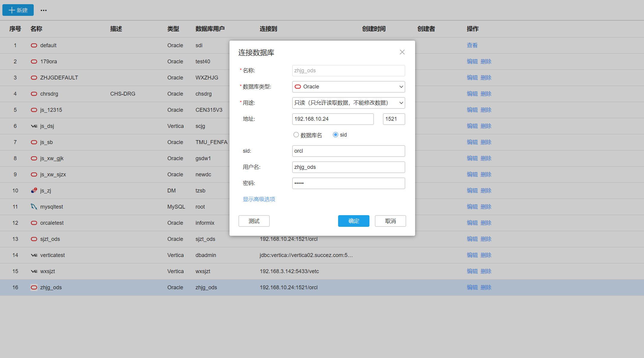This screenshot has width=644, height=358.
Task: Click the port field 1521
Action: [394, 119]
